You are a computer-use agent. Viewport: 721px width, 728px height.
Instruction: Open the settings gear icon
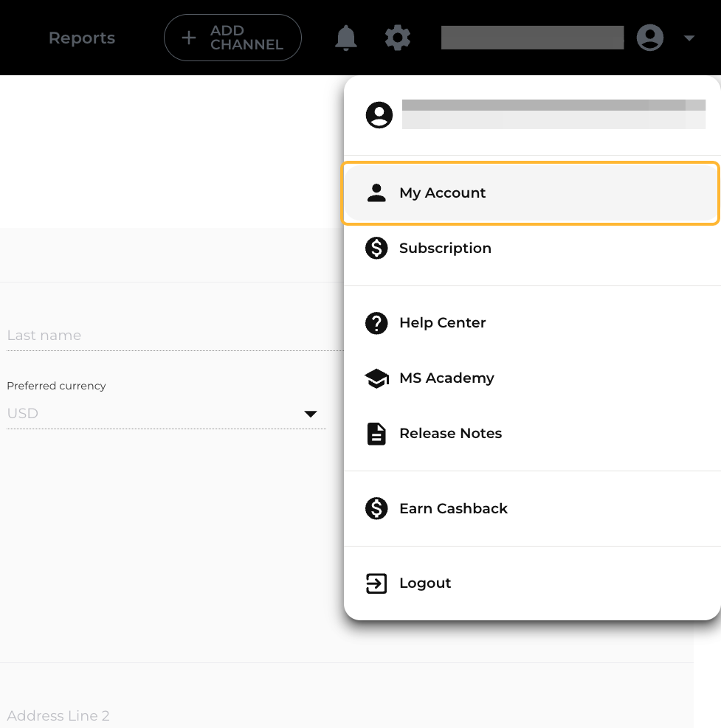coord(398,38)
